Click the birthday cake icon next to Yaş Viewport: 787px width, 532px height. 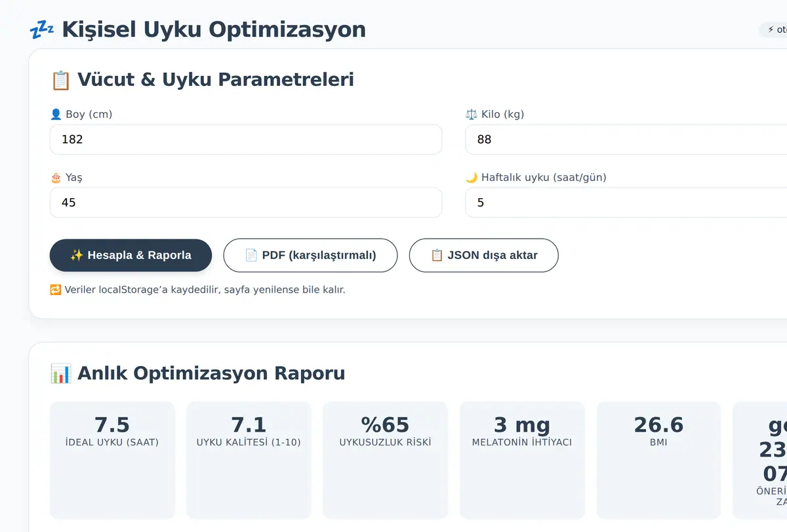click(x=56, y=177)
